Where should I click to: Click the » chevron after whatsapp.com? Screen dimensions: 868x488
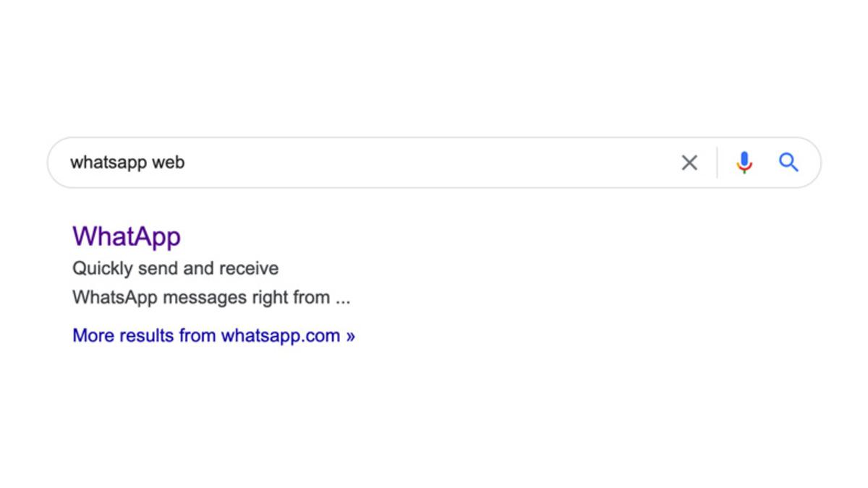point(350,336)
